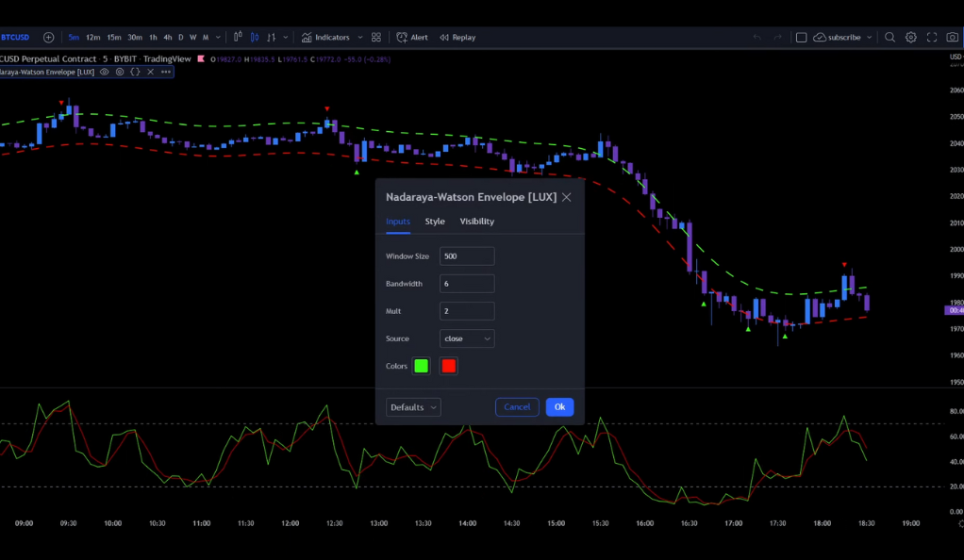The height and width of the screenshot is (560, 964).
Task: Open indicator source code braces icon
Action: tap(135, 72)
